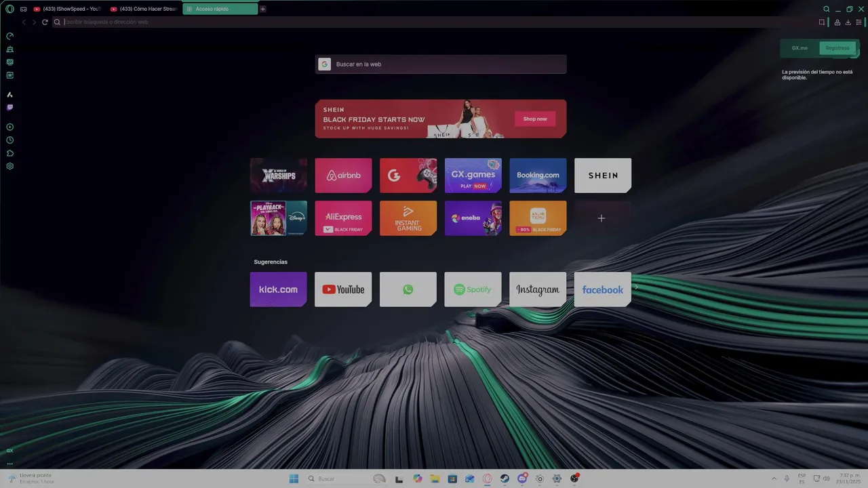Open Extensions cube icon in sidebar
The height and width of the screenshot is (488, 868).
coord(9,153)
